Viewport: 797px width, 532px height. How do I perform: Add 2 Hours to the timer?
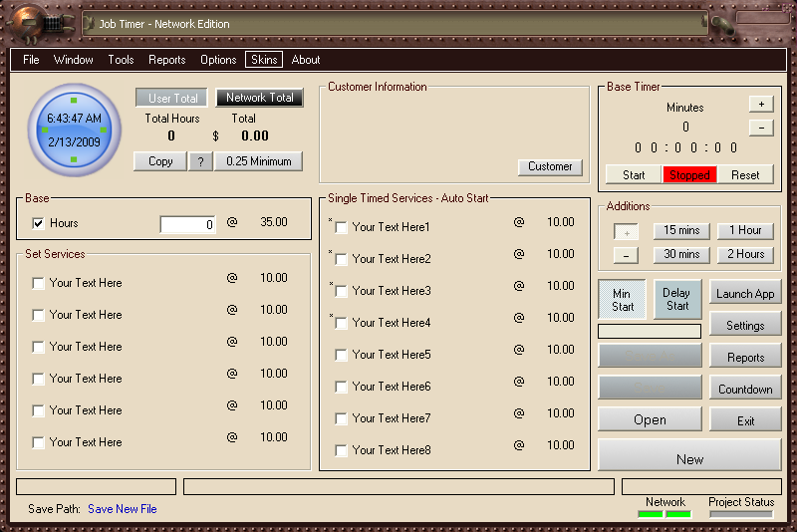pos(745,255)
